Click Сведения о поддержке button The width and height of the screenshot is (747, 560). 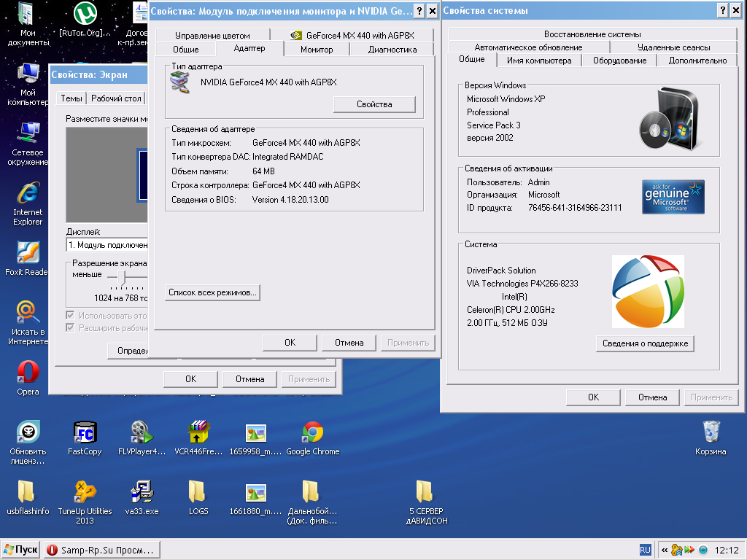point(645,343)
